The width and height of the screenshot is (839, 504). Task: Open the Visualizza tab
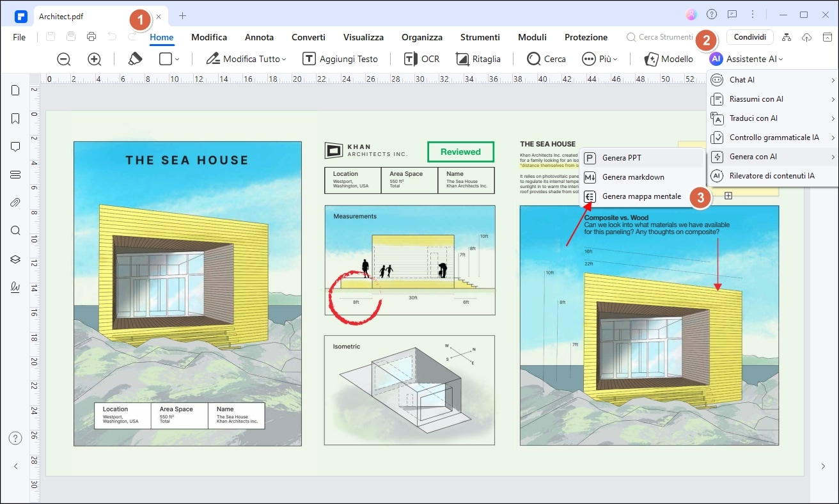363,37
